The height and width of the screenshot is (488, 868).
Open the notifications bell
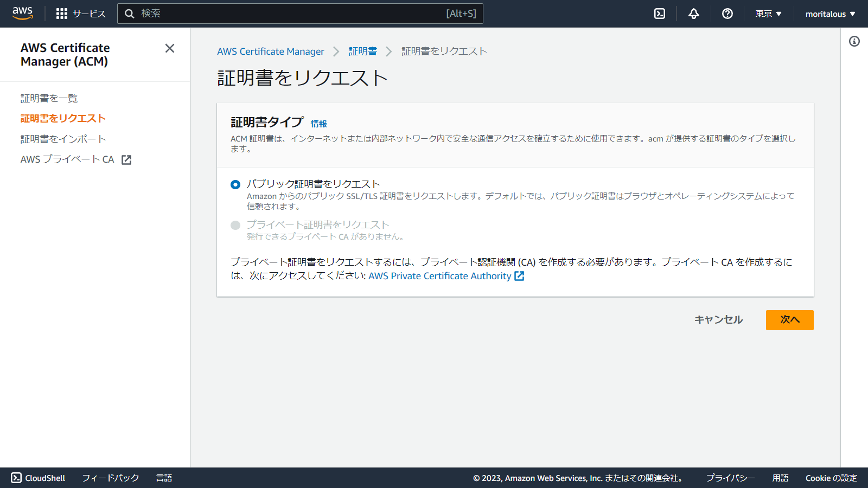[x=693, y=14]
